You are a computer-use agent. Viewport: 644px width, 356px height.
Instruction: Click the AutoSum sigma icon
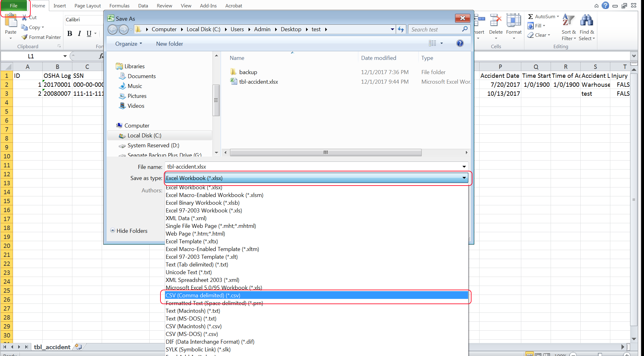point(531,17)
